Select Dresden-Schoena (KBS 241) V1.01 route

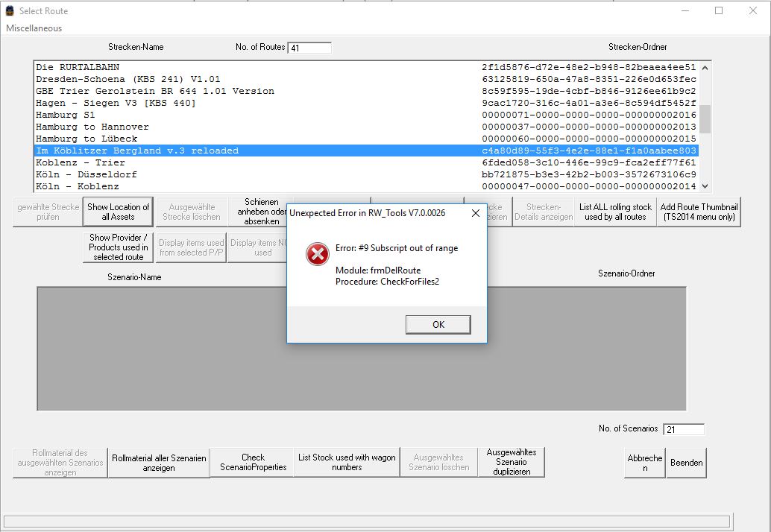[x=366, y=79]
